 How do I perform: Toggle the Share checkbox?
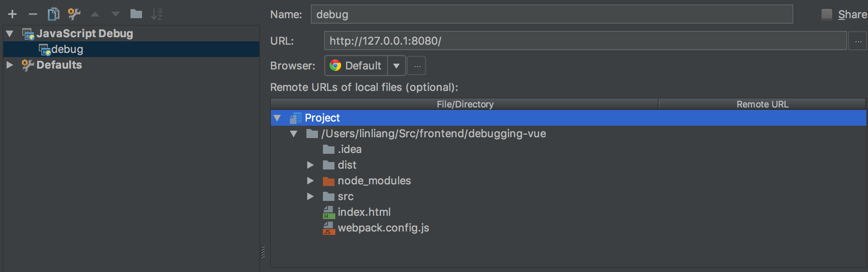(x=826, y=14)
